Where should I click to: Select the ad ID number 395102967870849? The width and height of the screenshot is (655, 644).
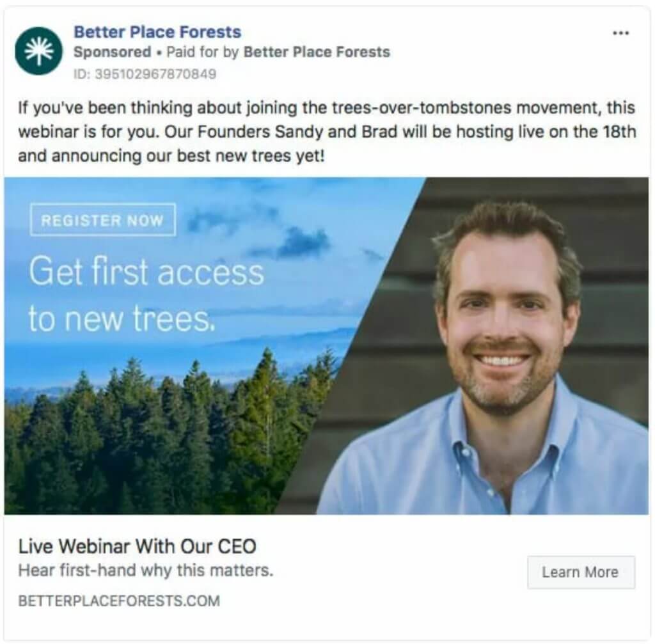point(155,74)
